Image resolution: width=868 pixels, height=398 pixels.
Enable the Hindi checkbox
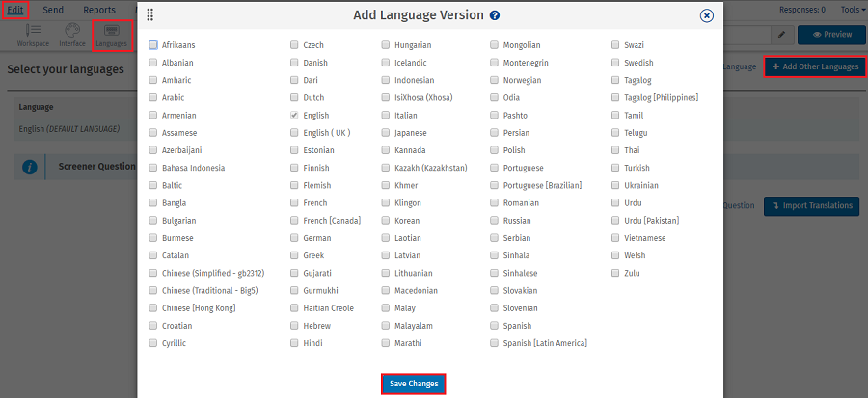click(294, 343)
